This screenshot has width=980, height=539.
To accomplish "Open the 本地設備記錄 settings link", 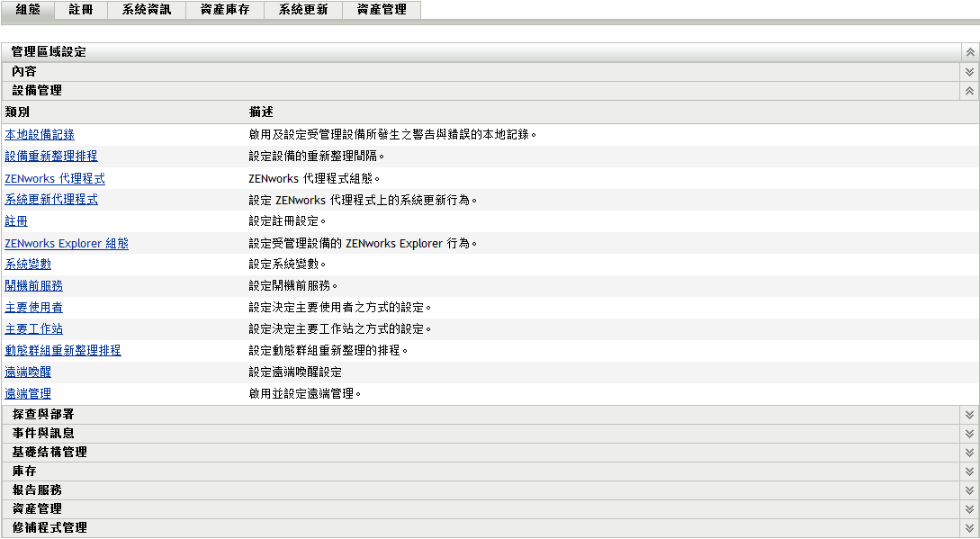I will point(40,134).
